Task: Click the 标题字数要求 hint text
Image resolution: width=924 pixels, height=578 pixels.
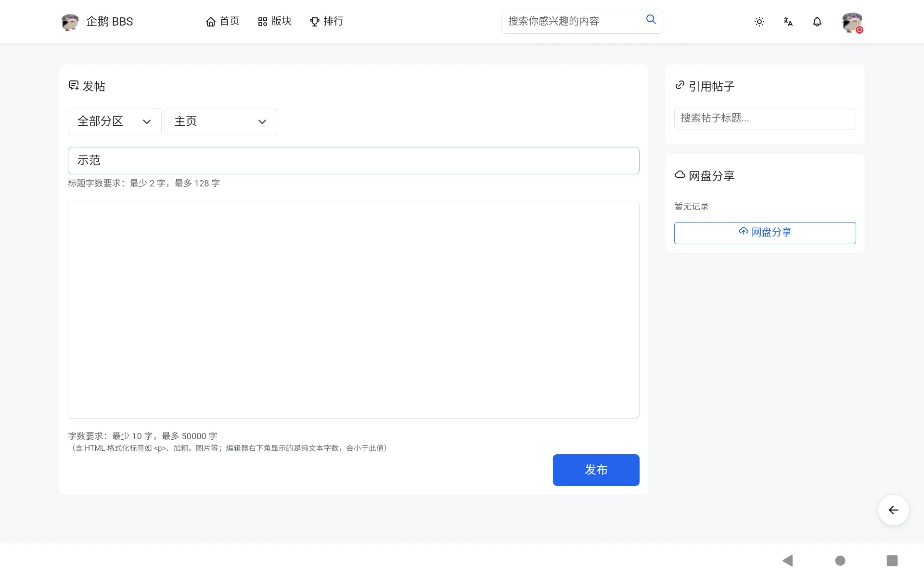Action: tap(144, 184)
